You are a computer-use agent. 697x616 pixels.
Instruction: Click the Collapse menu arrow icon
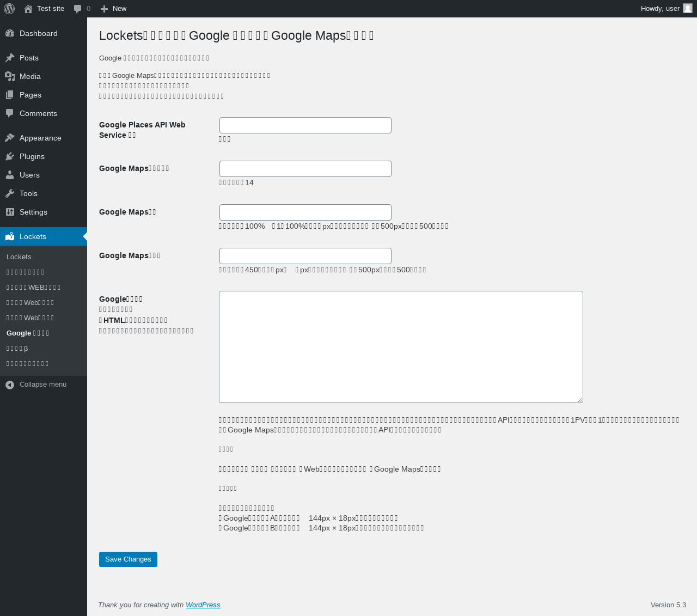10,385
